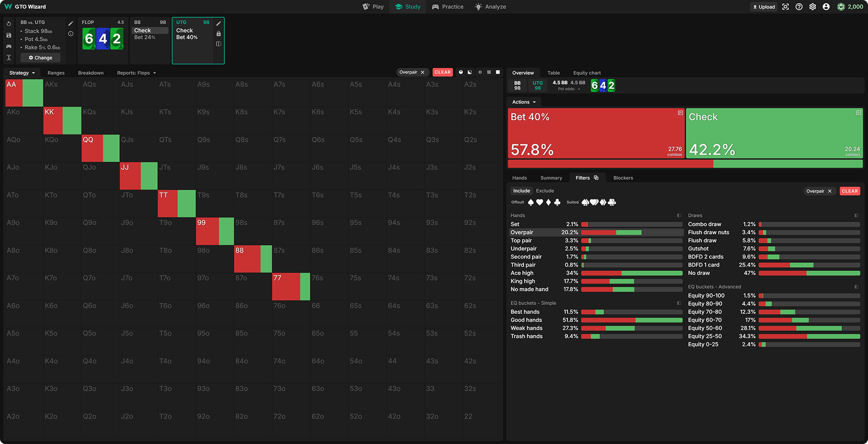Expand the Actions dropdown
868x444 pixels.
click(x=524, y=102)
